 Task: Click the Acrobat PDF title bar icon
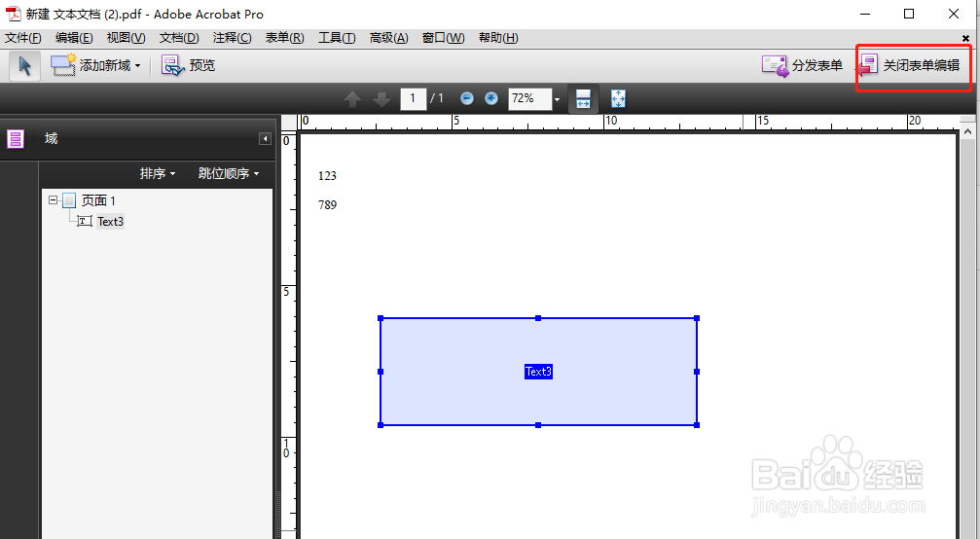pyautogui.click(x=13, y=14)
